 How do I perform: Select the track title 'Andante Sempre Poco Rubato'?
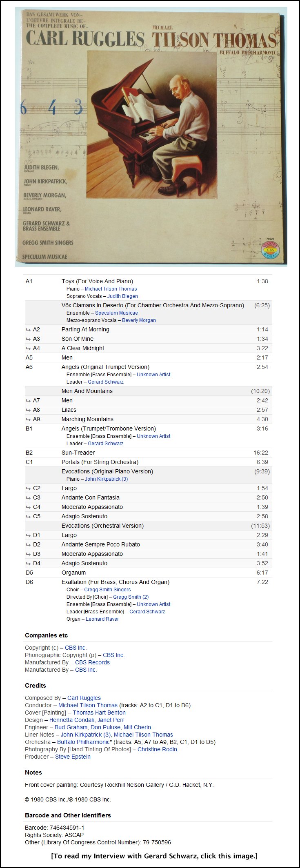[101, 544]
